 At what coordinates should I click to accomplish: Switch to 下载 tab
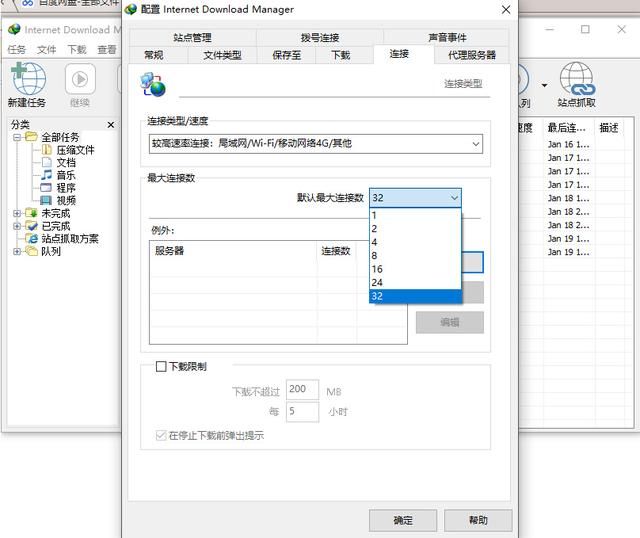click(x=341, y=55)
